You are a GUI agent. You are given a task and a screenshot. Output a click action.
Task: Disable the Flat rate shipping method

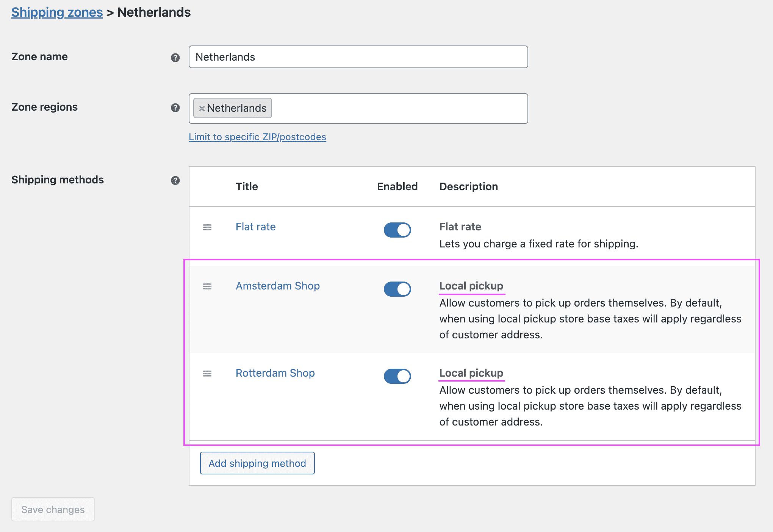[397, 230]
